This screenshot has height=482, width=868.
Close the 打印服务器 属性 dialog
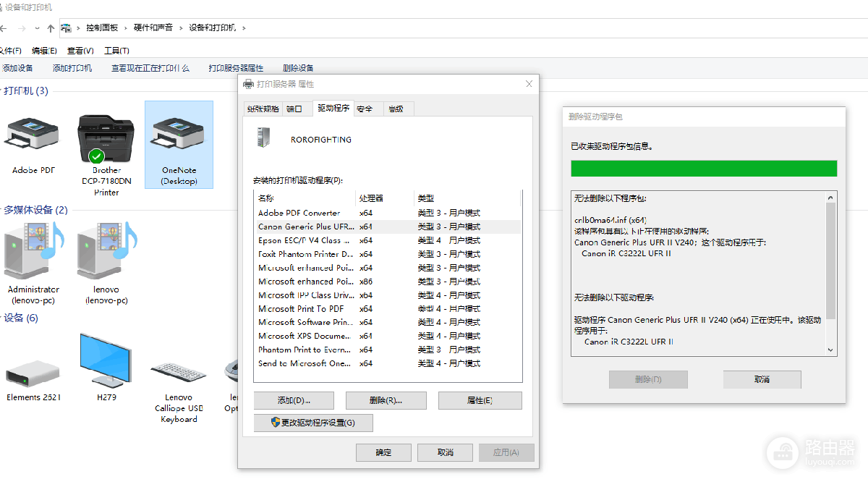pyautogui.click(x=529, y=84)
